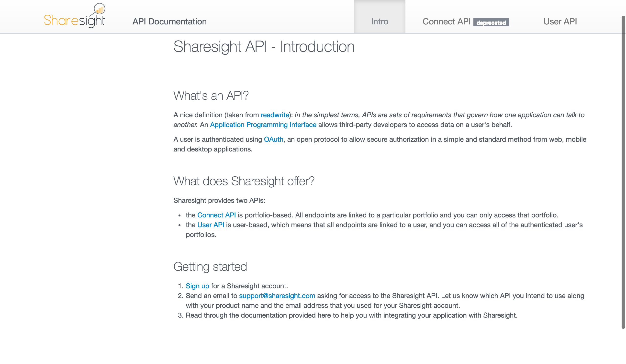Image resolution: width=626 pixels, height=364 pixels.
Task: Follow the Connect API link in the bullet list
Action: pos(216,215)
